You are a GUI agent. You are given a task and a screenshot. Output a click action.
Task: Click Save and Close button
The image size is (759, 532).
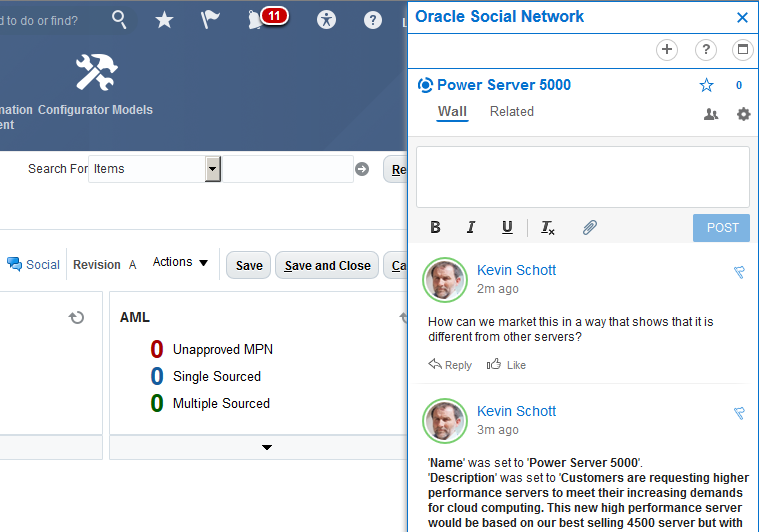click(x=327, y=265)
